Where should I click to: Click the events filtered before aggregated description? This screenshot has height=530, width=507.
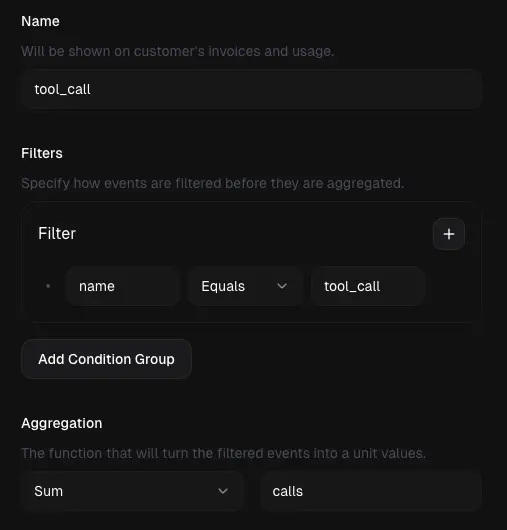(x=213, y=183)
